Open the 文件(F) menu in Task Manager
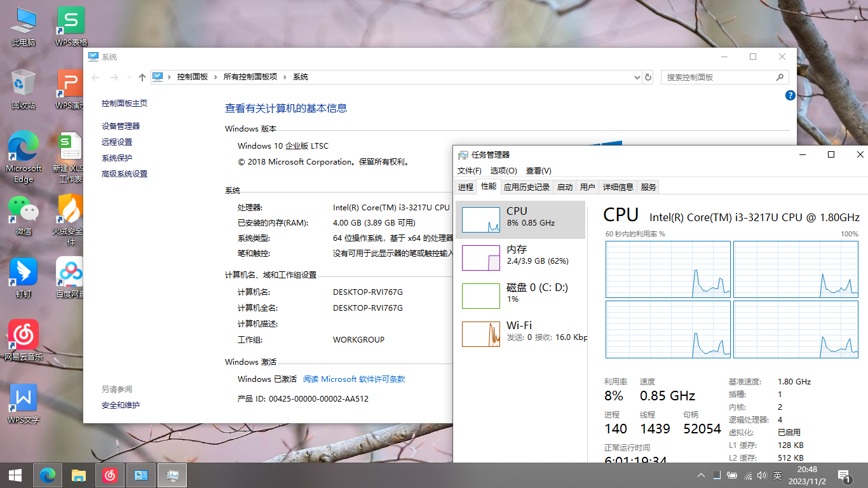Image resolution: width=868 pixels, height=488 pixels. point(470,171)
